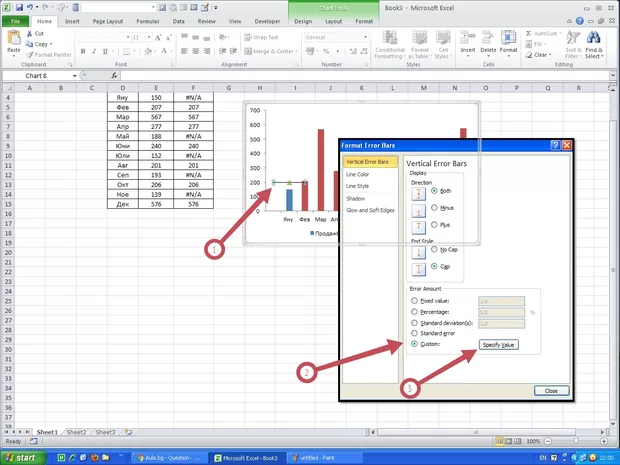Screen dimensions: 620x465
Task: Open the font size dropdown
Action: 149,37
